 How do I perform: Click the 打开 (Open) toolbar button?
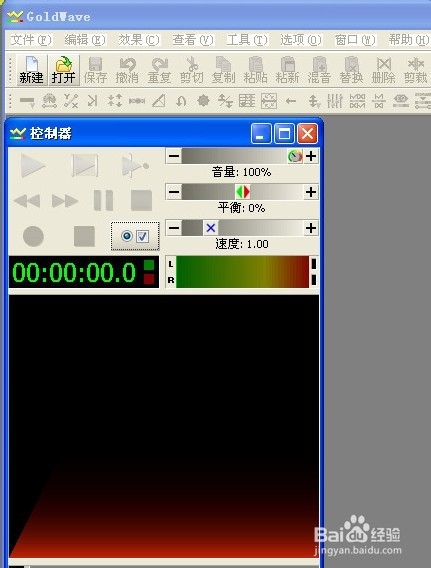(x=64, y=70)
